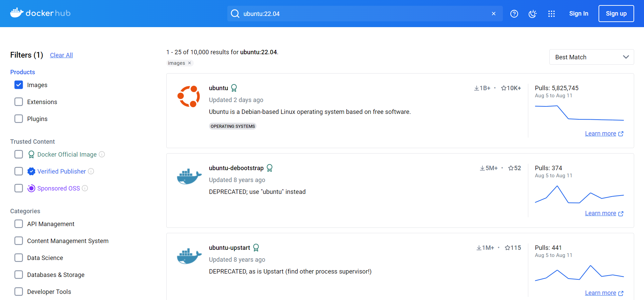Click Sign In
Screen dimensions: 644x300
pos(579,14)
